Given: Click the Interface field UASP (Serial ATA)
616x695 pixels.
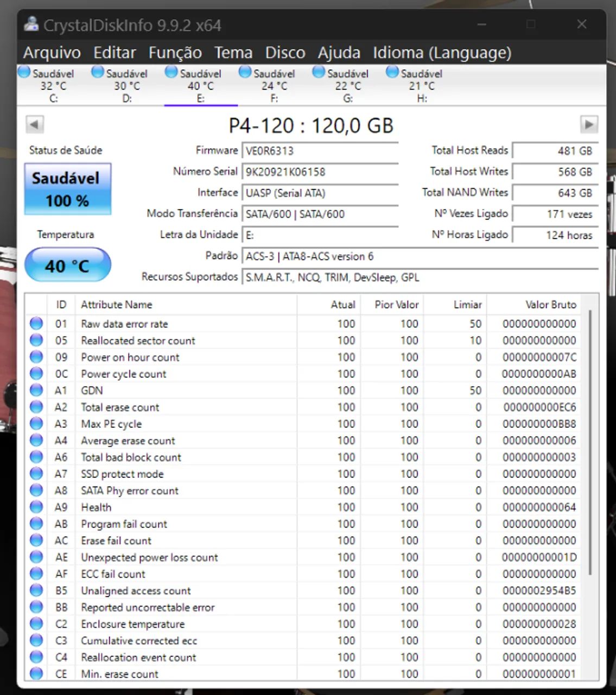Looking at the screenshot, I should (x=320, y=193).
